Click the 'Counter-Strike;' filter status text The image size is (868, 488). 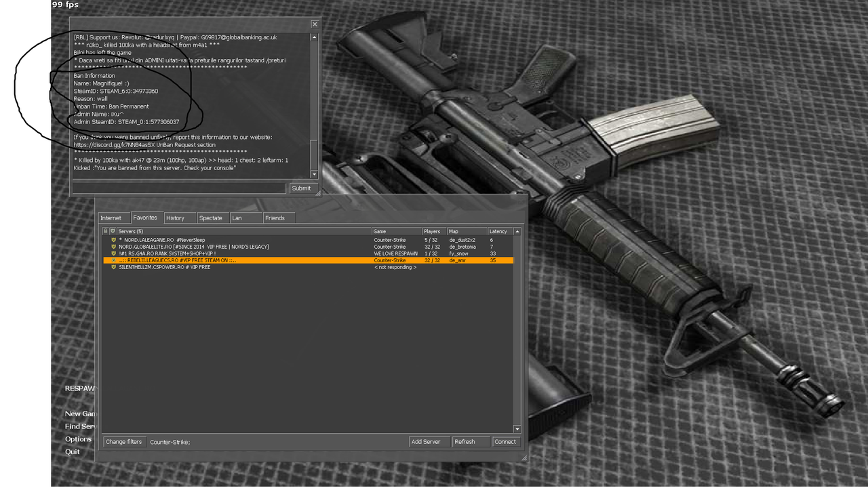pos(170,442)
